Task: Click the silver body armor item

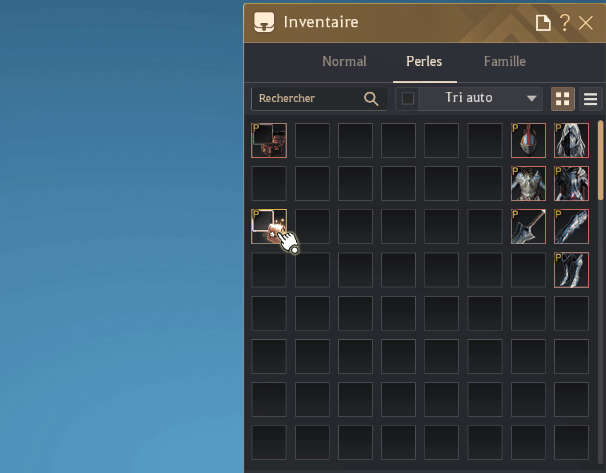Action: click(x=528, y=184)
